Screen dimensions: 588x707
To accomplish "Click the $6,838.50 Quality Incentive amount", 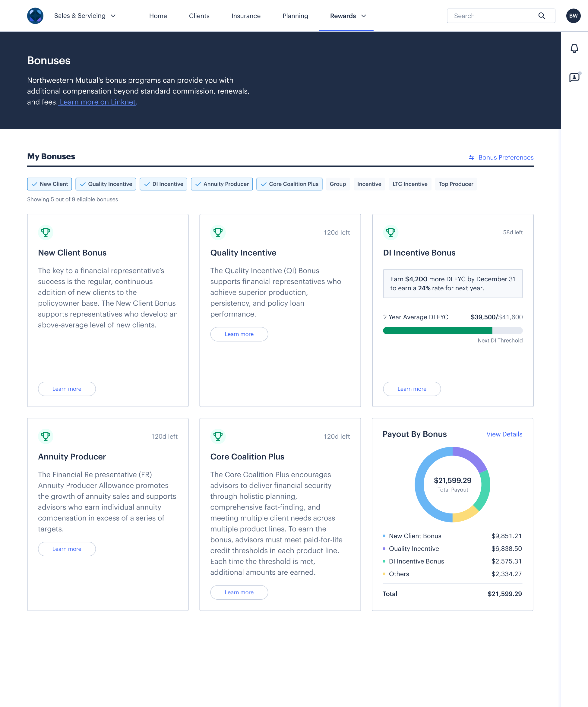I will tap(507, 548).
